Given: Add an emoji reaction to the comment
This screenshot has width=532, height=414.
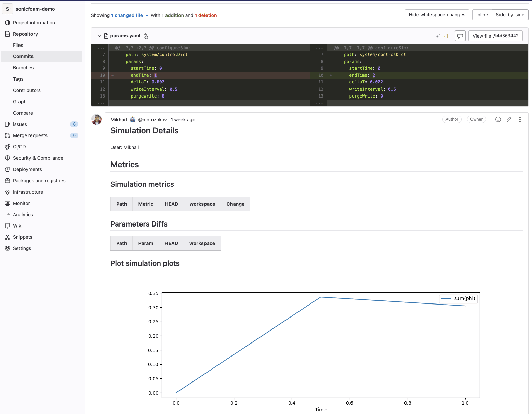Looking at the screenshot, I should pos(498,119).
